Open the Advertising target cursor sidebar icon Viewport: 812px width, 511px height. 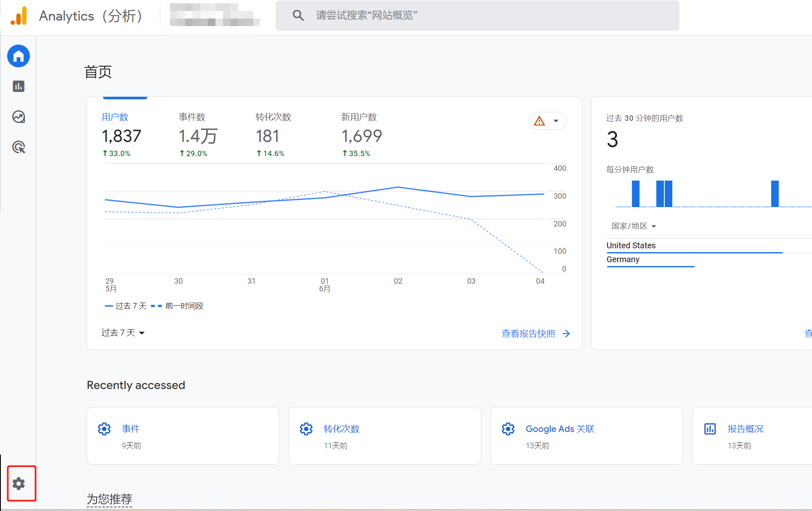coord(19,147)
